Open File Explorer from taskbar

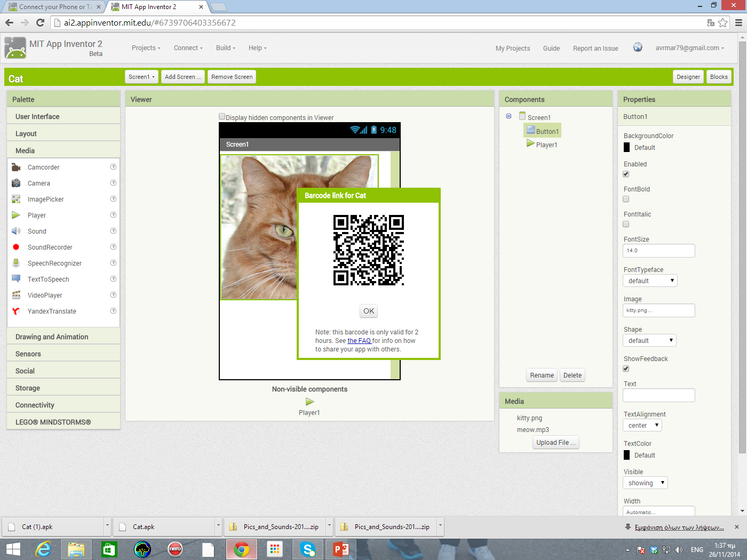(x=76, y=549)
